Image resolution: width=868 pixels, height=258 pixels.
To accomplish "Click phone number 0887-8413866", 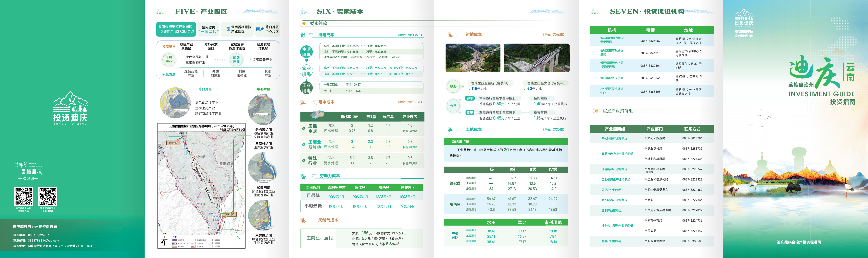I will (x=650, y=78).
